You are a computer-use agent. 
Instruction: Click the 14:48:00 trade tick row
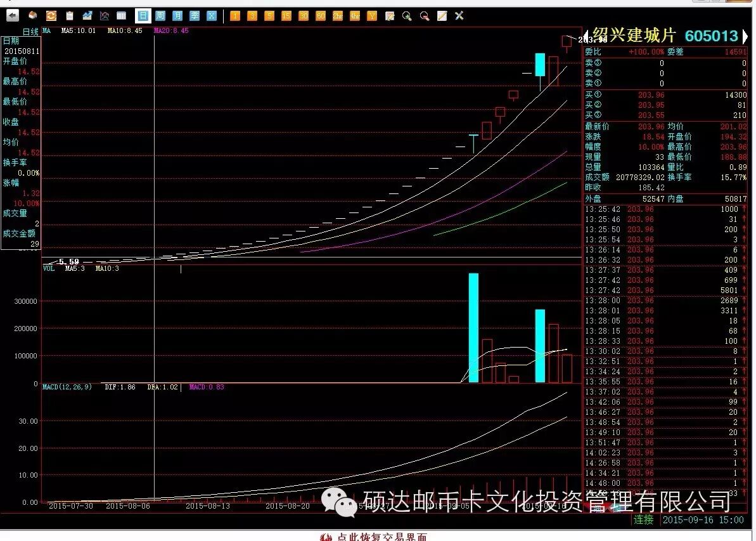[665, 483]
